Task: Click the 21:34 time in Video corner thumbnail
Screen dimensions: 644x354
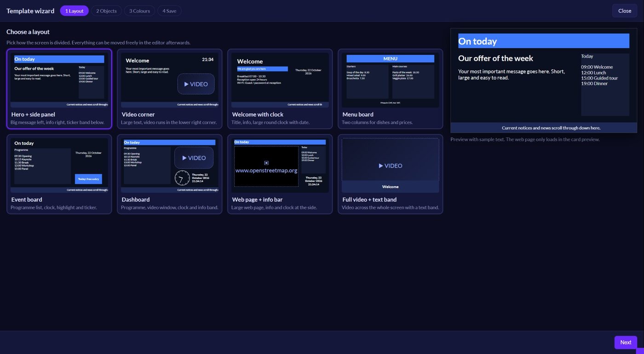Action: point(208,59)
